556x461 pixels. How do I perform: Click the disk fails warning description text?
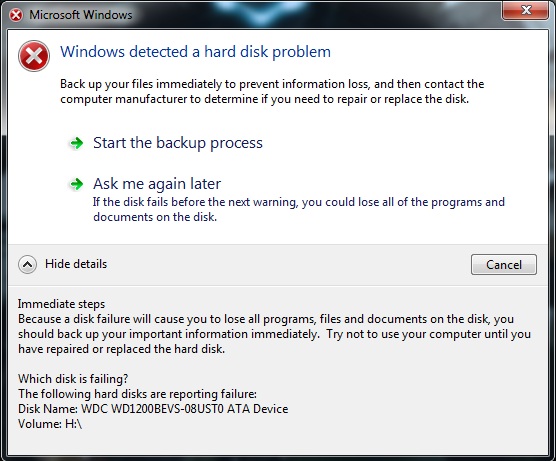[299, 209]
